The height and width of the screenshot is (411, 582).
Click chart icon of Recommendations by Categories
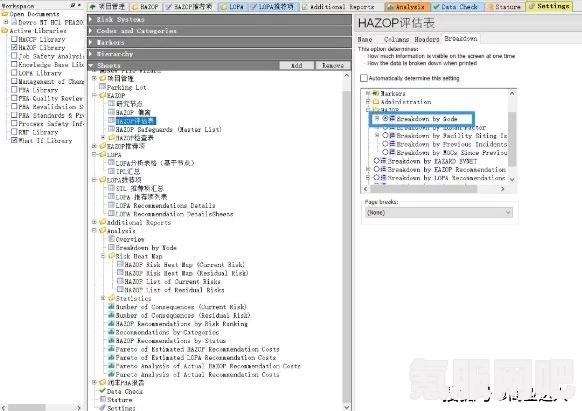point(111,332)
